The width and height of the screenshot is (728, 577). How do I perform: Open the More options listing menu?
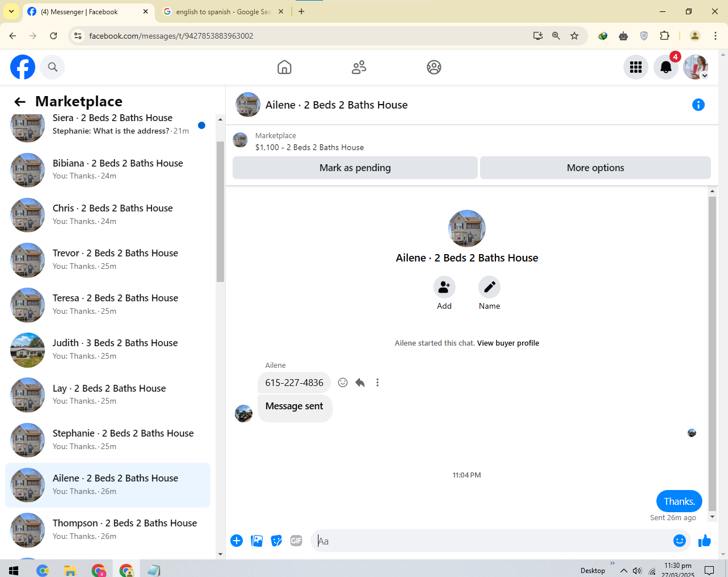point(595,168)
